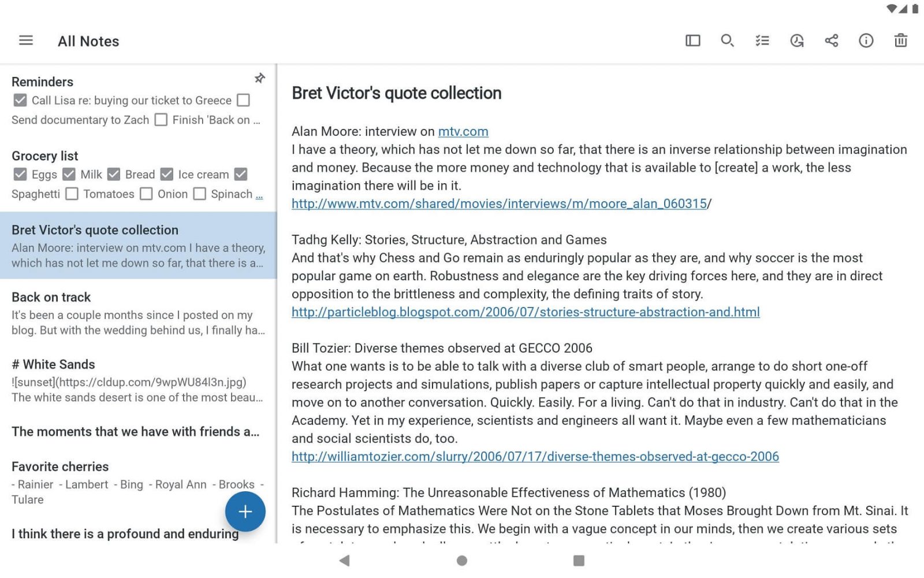
Task: Place cursor on 'Tadhg Kelly: Stories, Structure' line
Action: pyautogui.click(x=449, y=240)
